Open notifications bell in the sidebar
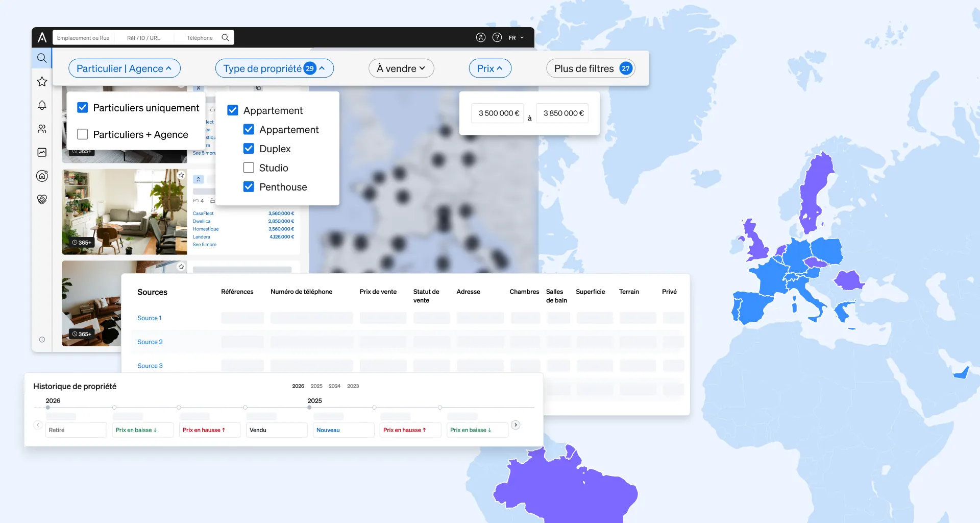 click(x=42, y=105)
